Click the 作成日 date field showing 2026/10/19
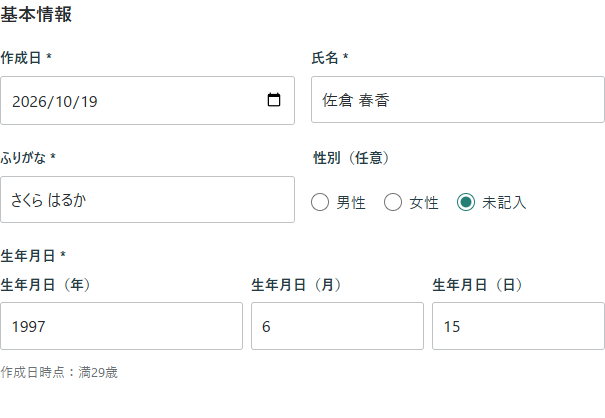 147,100
